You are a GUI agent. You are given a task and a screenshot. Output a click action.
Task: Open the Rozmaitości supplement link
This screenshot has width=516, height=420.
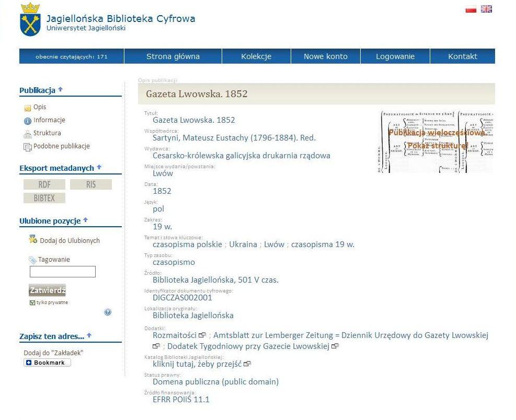click(175, 335)
